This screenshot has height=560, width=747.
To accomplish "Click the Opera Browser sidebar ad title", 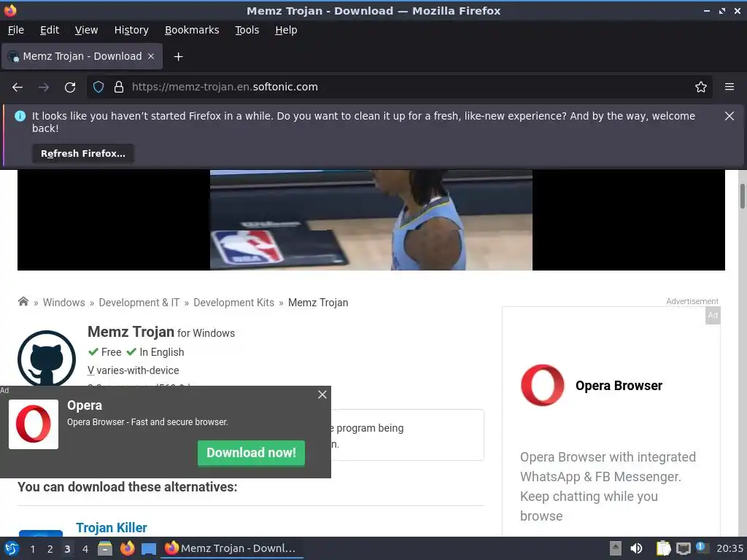I will pos(619,386).
